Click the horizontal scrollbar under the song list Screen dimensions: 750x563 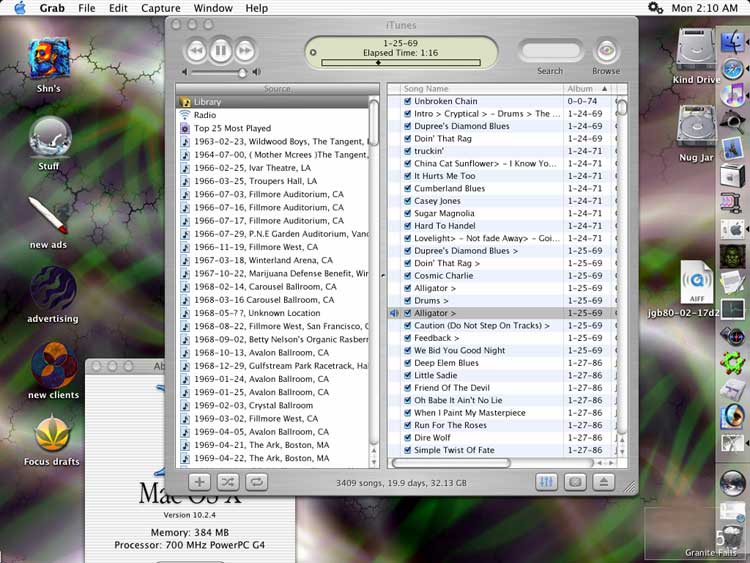tap(451, 463)
